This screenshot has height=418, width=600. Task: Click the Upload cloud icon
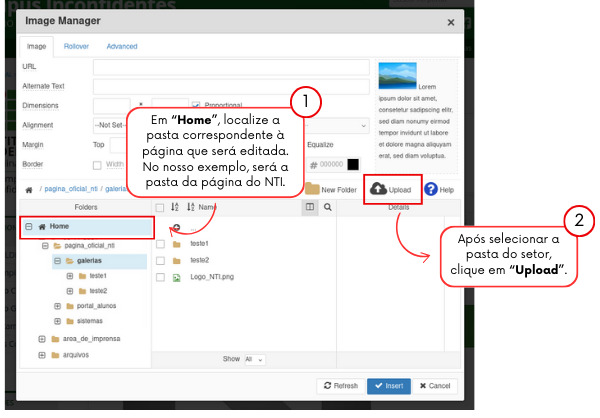coord(378,188)
